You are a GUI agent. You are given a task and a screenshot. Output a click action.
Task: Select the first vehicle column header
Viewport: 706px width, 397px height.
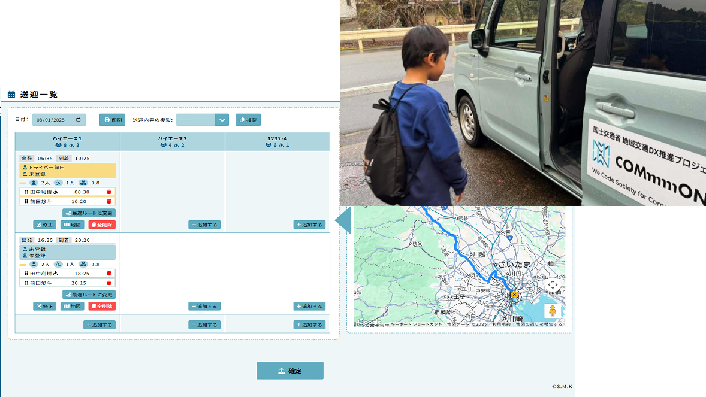[x=67, y=142]
